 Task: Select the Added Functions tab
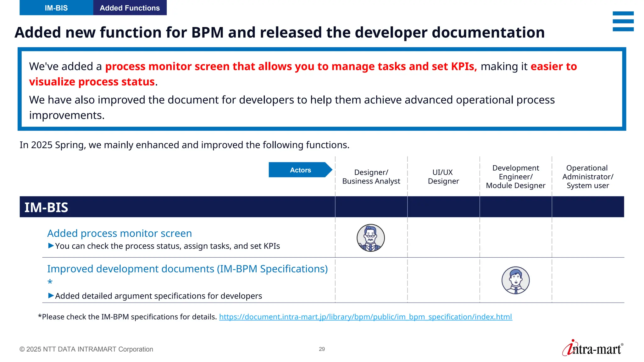coord(130,8)
